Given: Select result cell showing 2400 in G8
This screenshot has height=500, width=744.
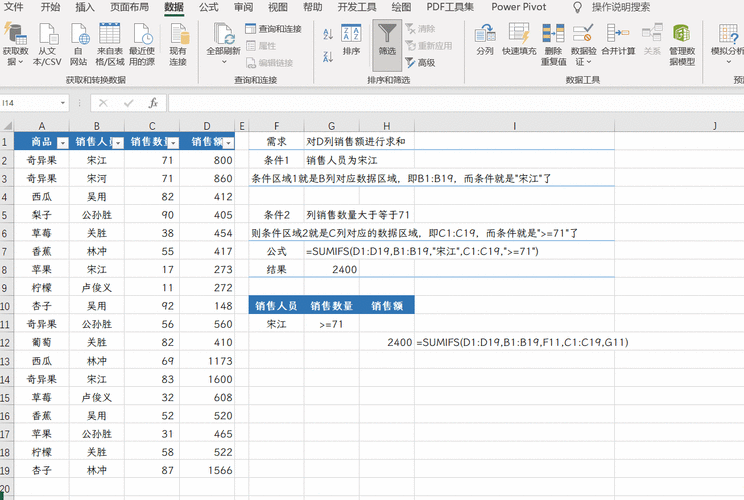Looking at the screenshot, I should coord(332,269).
